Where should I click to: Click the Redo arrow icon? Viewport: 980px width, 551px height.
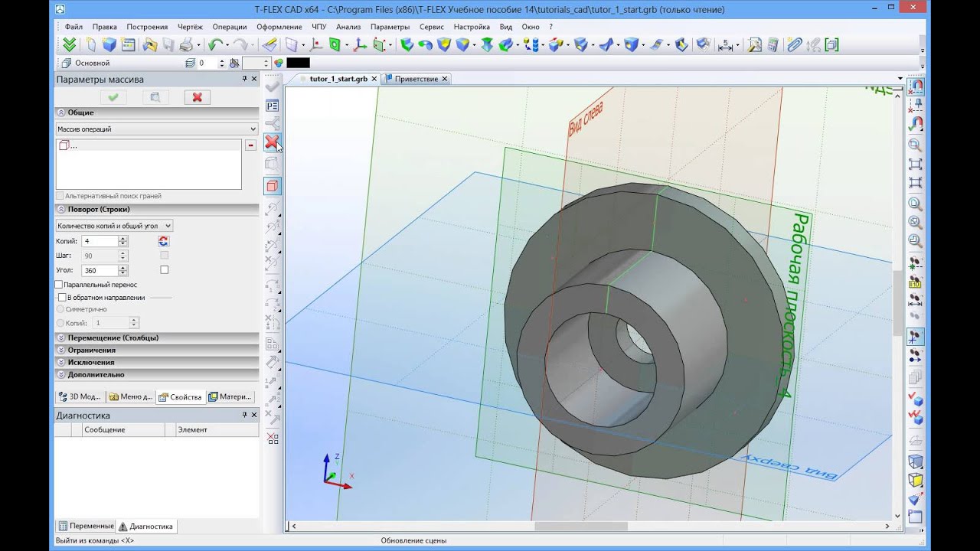coord(240,44)
